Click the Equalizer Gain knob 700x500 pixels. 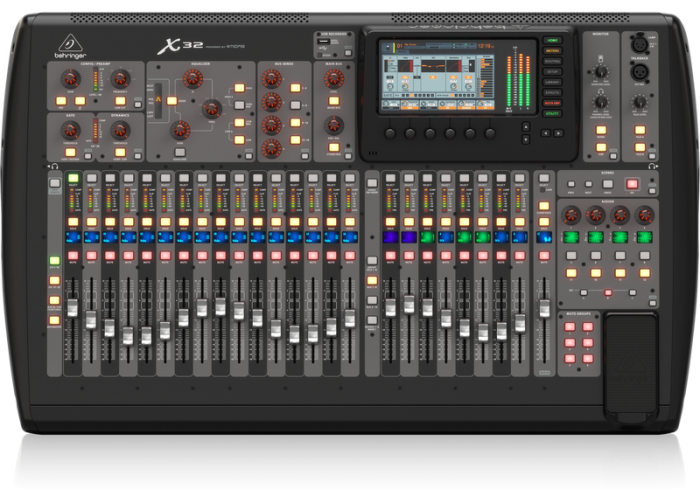180,130
